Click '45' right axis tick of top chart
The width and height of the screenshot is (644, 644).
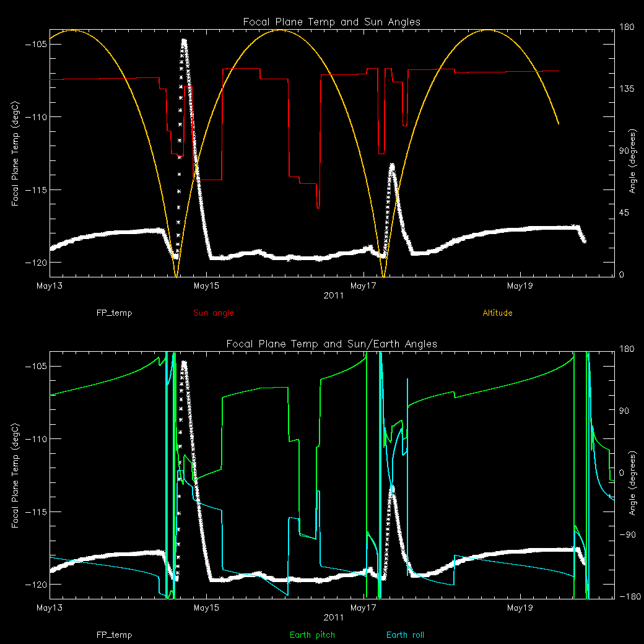pos(624,213)
